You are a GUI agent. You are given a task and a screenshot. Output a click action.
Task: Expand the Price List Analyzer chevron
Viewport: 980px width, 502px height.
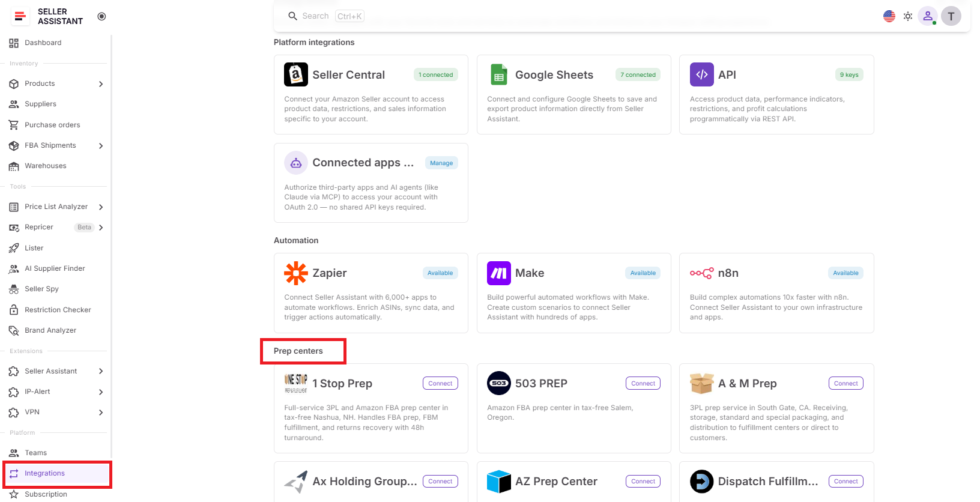point(101,207)
